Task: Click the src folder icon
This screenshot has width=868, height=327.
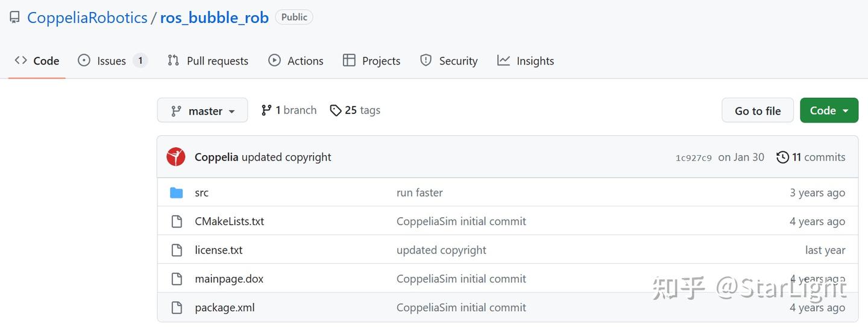Action: click(x=177, y=193)
